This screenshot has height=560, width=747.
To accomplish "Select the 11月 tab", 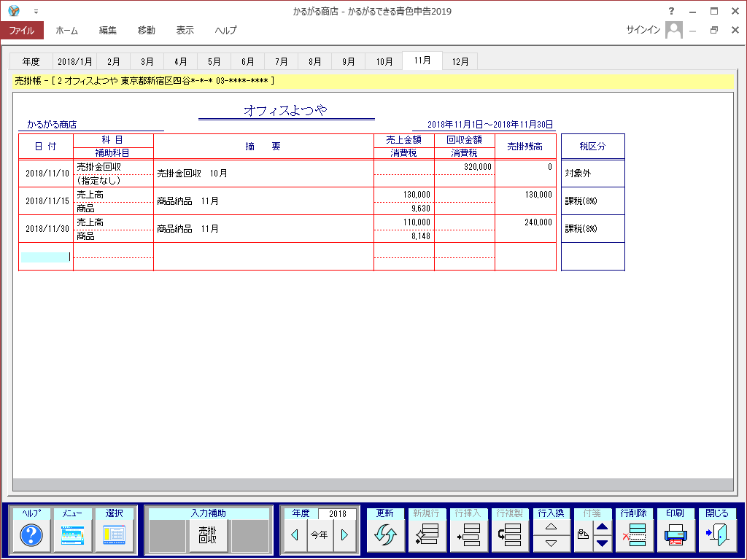I will point(422,61).
